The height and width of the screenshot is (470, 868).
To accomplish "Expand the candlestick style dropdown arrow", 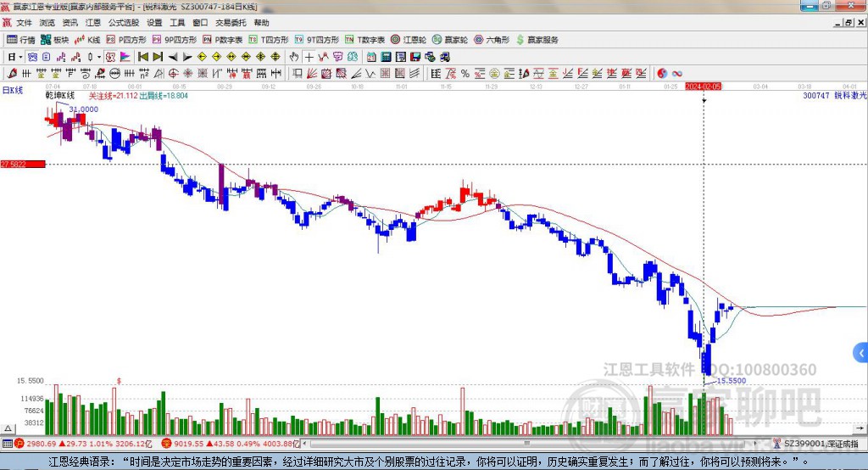I will pyautogui.click(x=99, y=57).
